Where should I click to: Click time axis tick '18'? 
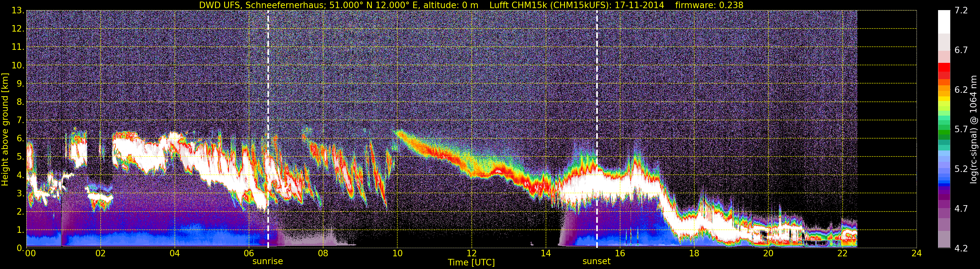click(694, 254)
